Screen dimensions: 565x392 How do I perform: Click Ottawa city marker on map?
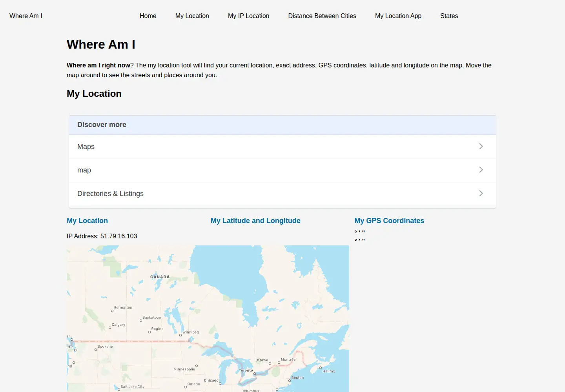pyautogui.click(x=270, y=363)
